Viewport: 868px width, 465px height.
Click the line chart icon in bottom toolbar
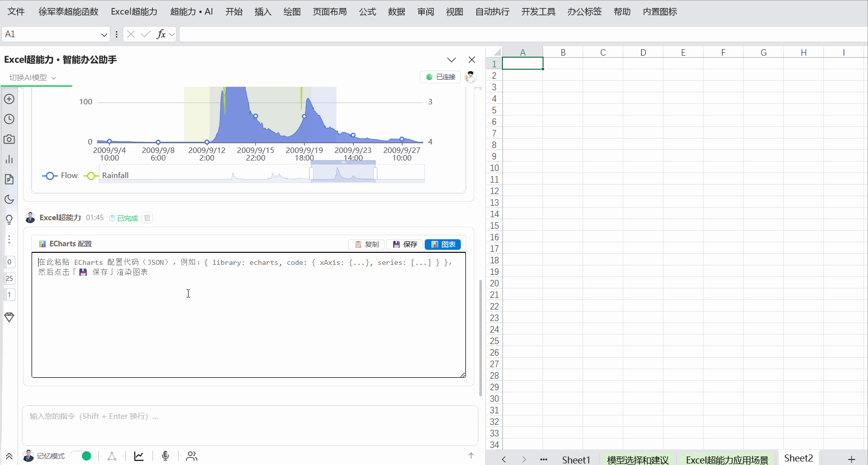139,456
